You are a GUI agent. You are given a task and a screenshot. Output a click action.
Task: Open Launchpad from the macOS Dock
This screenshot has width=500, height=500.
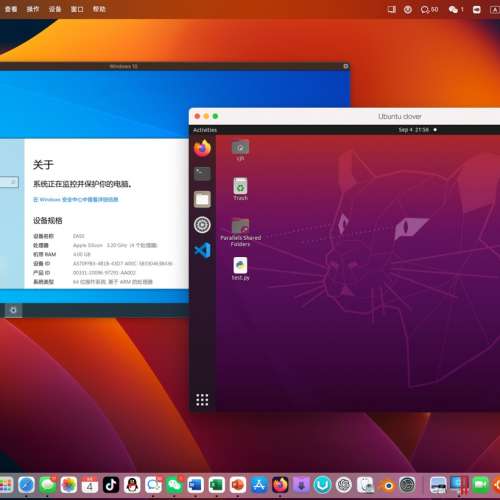click(x=5, y=485)
